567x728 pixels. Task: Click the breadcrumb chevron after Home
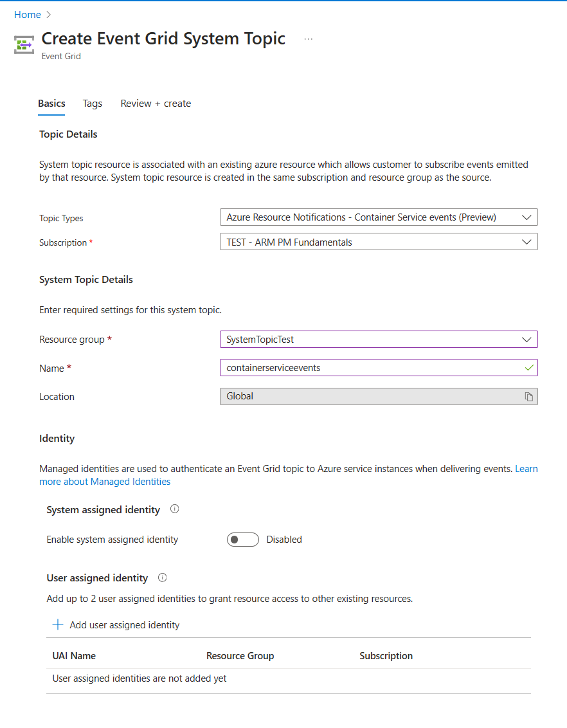[49, 15]
